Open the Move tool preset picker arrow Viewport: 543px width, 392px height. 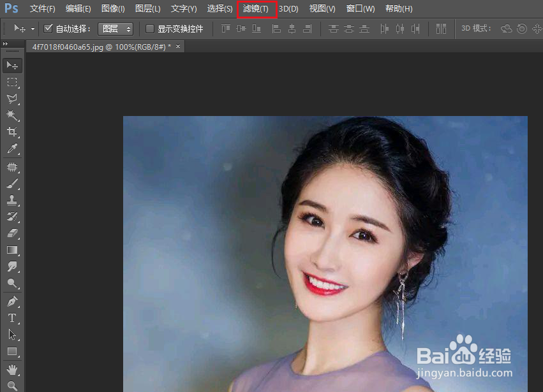33,29
